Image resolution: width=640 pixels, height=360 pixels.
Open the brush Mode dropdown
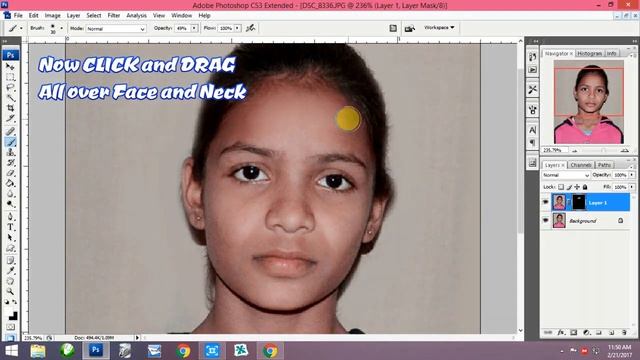[x=116, y=29]
